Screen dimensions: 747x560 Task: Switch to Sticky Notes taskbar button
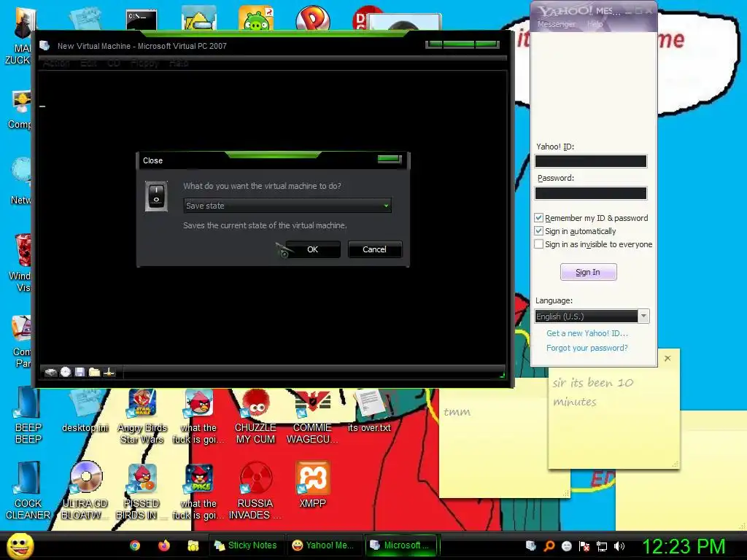click(247, 545)
